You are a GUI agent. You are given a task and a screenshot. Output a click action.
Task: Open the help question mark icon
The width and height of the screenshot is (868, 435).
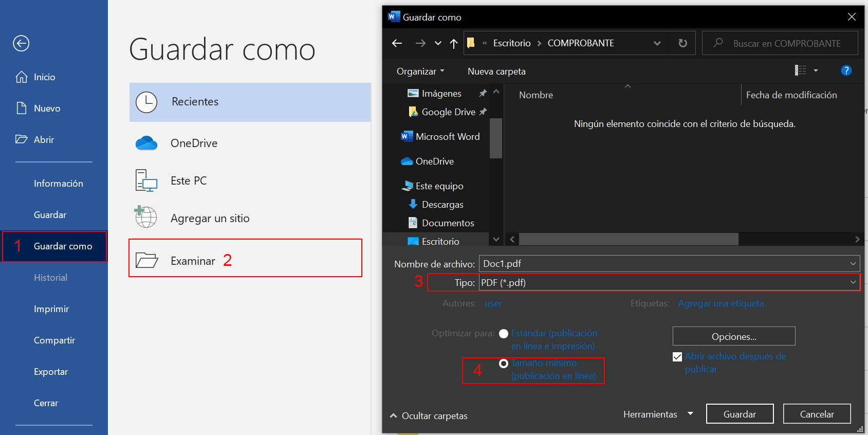pyautogui.click(x=846, y=71)
